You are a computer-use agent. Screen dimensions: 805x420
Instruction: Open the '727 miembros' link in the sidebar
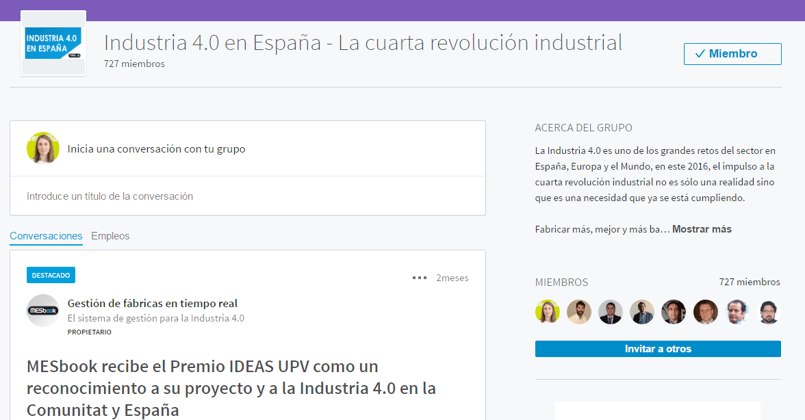(750, 282)
